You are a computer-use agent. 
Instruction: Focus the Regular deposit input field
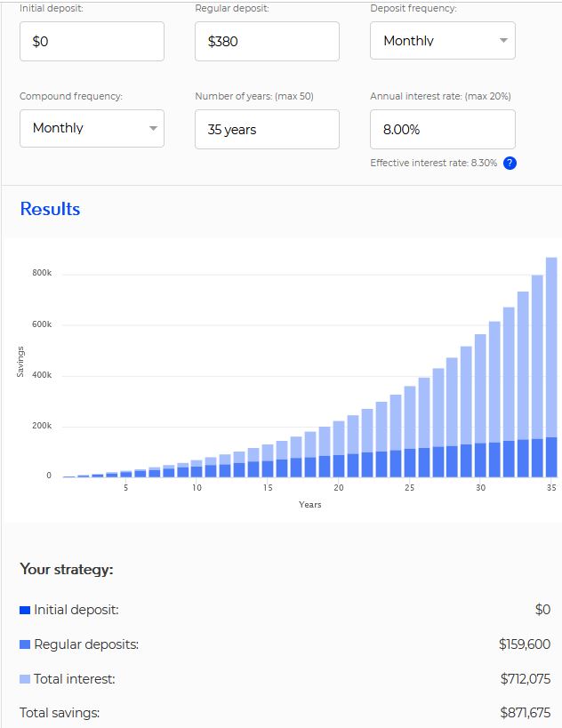click(x=267, y=41)
